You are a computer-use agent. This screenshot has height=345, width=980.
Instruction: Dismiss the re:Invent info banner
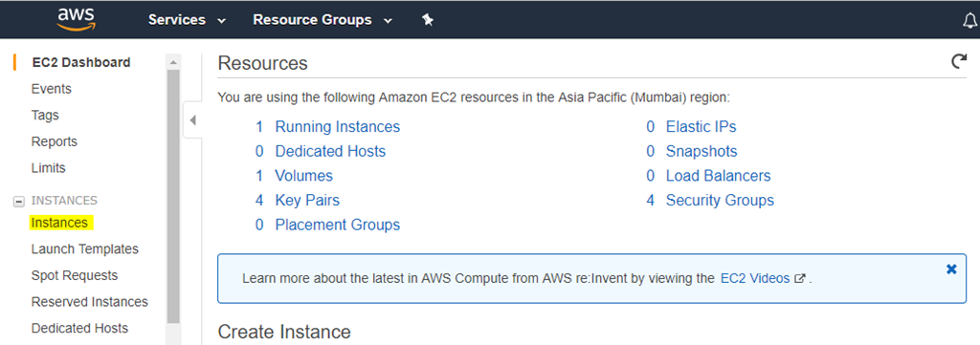tap(951, 270)
